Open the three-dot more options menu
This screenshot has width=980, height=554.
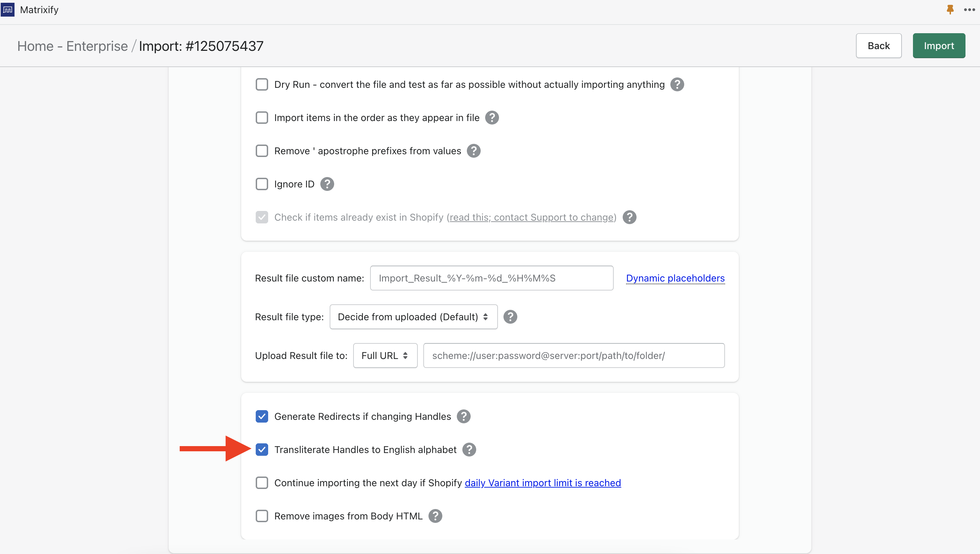969,10
